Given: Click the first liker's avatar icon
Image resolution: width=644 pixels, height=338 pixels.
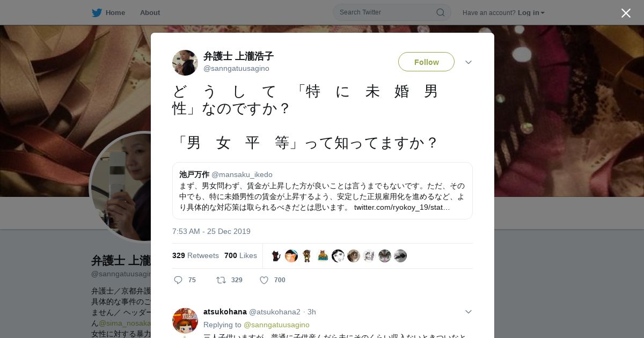Looking at the screenshot, I should (276, 256).
